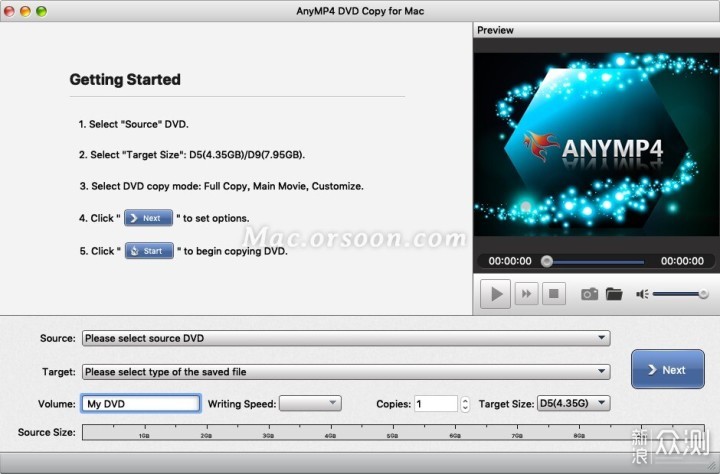The image size is (720, 474).
Task: Click the total time 00:00:00 at right
Action: pos(682,261)
